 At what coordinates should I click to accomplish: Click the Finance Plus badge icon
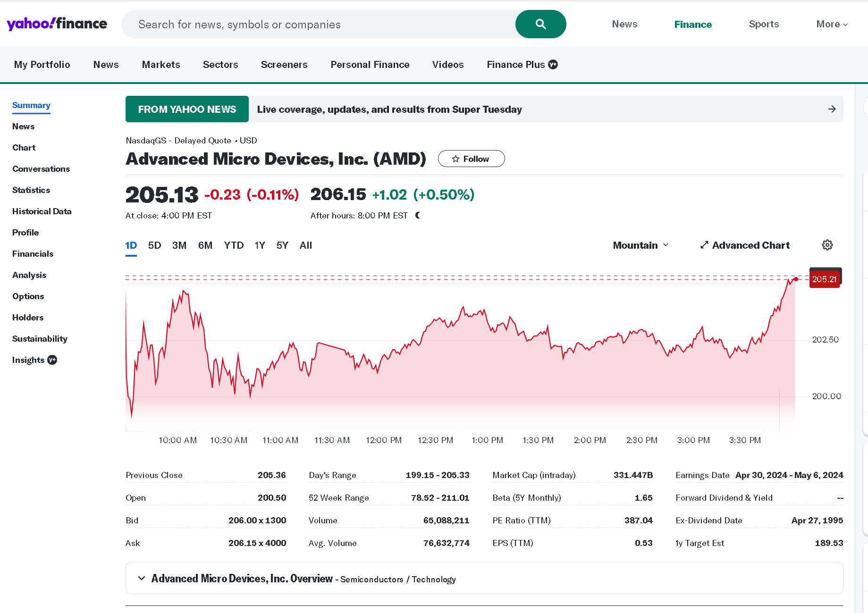(553, 65)
